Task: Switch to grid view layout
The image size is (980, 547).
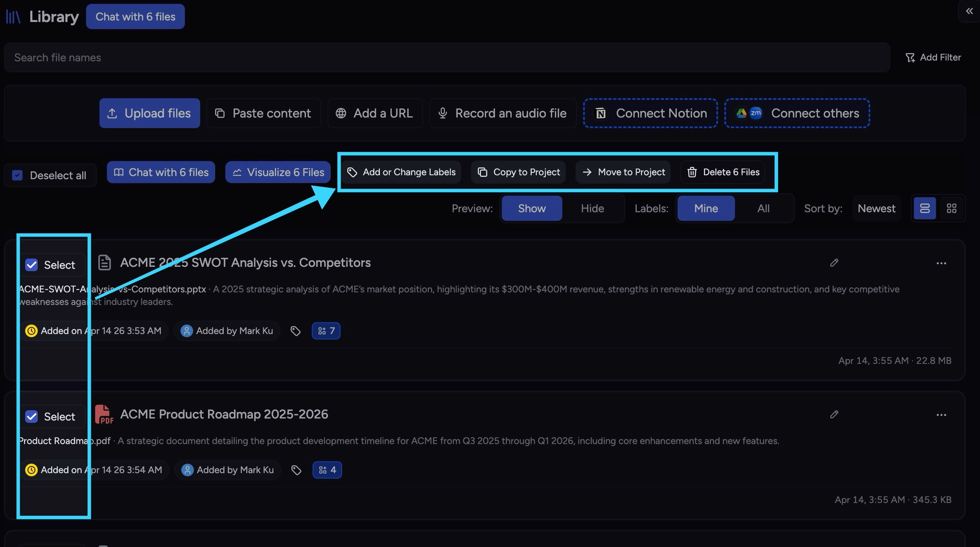Action: pos(951,208)
